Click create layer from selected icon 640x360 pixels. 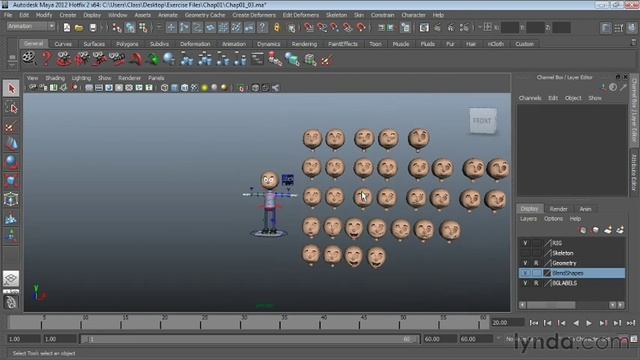(x=620, y=230)
